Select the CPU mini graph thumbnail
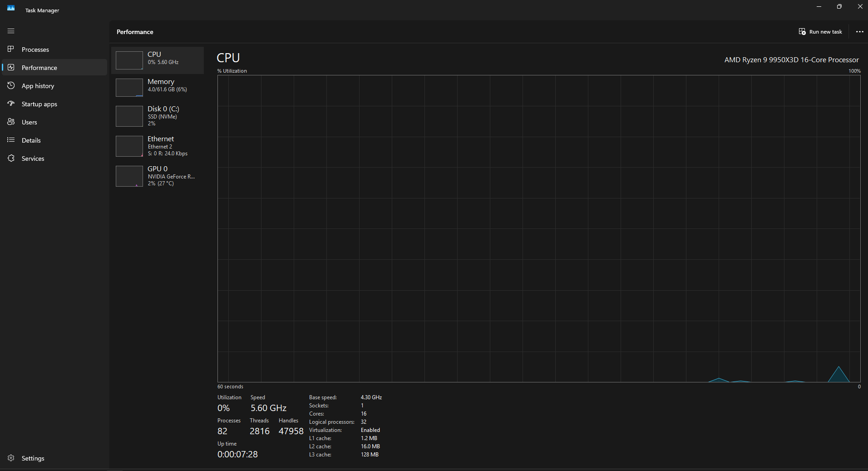Image resolution: width=868 pixels, height=471 pixels. (129, 60)
